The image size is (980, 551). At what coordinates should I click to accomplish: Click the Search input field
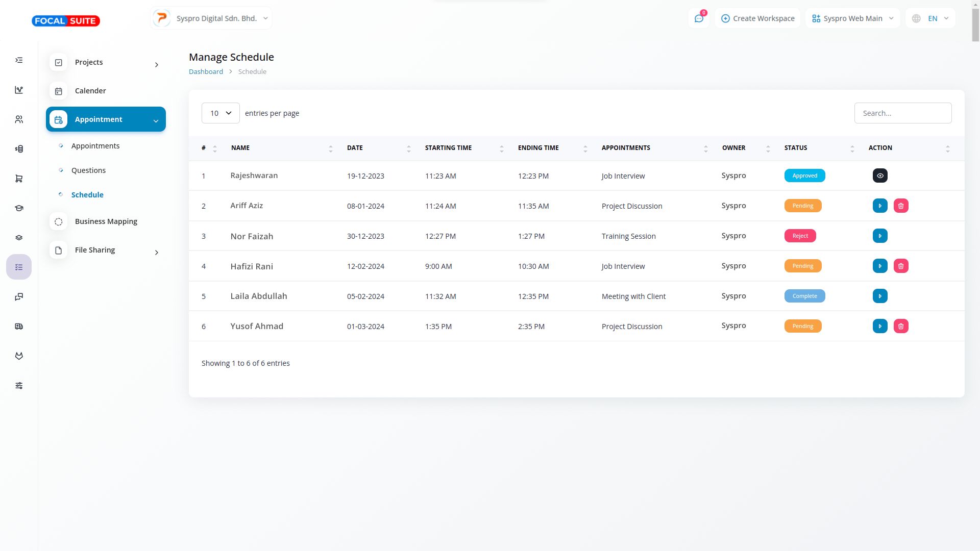click(x=902, y=113)
